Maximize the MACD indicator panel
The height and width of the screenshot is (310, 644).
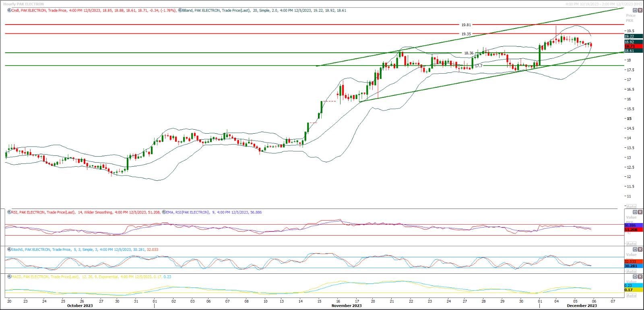[635, 277]
